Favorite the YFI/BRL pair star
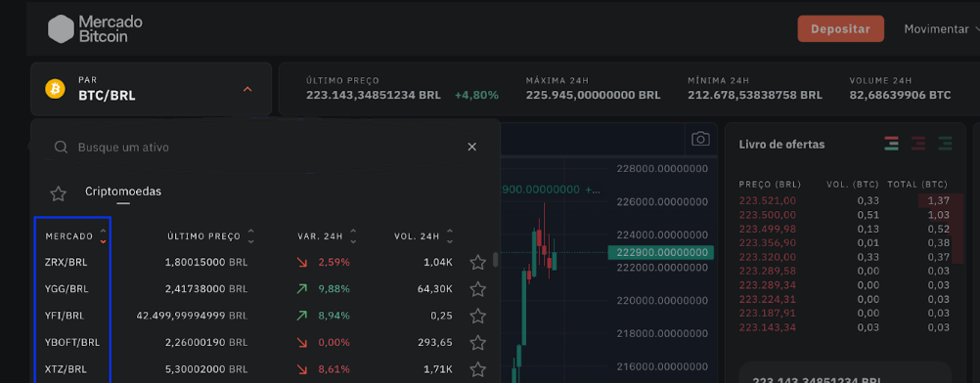The width and height of the screenshot is (980, 383). pyautogui.click(x=477, y=317)
